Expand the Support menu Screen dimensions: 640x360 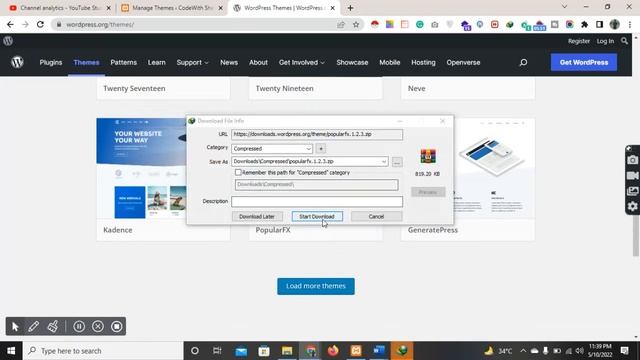tap(192, 62)
